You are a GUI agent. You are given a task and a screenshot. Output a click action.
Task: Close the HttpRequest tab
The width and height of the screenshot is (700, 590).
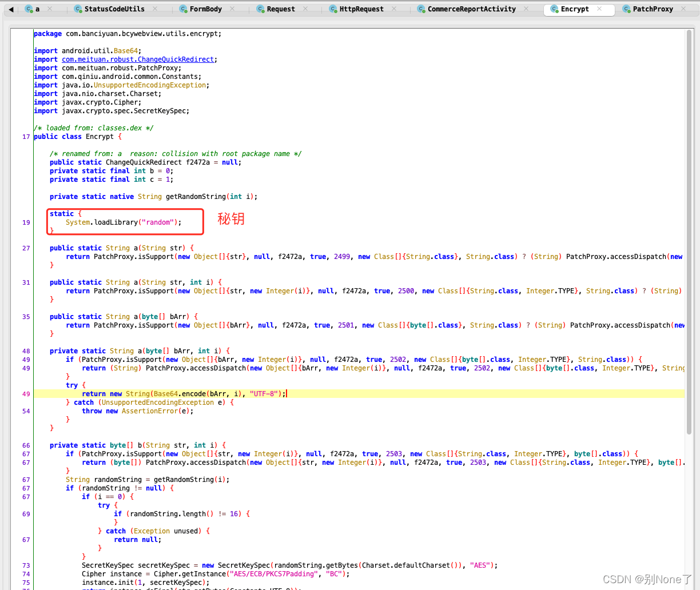point(394,9)
